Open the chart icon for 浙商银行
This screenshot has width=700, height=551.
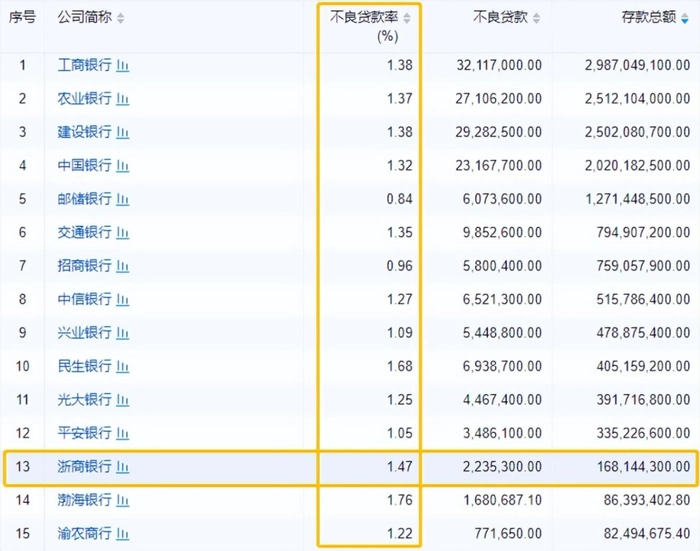tap(124, 467)
